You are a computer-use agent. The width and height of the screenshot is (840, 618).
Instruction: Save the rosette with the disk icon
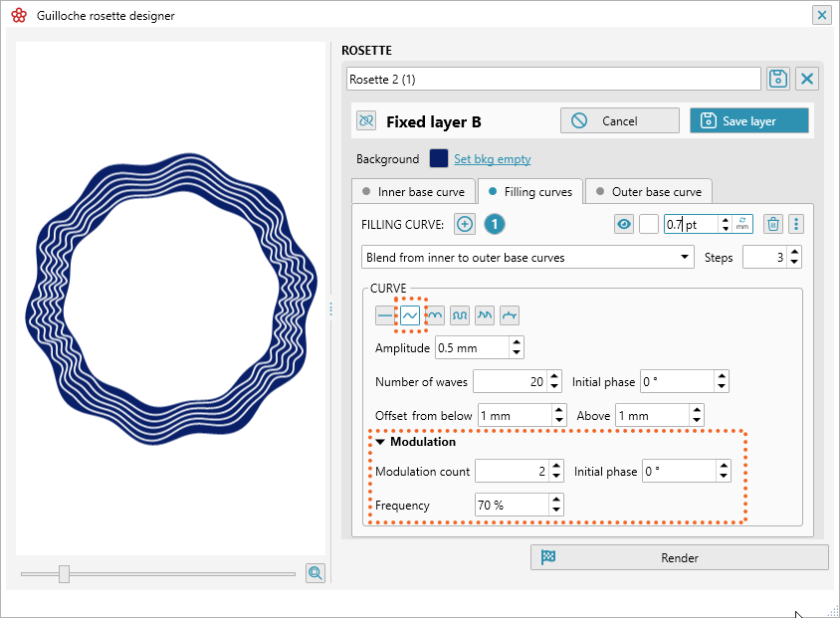point(777,78)
